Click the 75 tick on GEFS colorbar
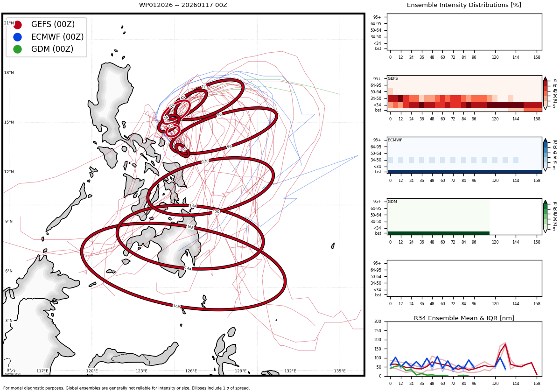 pyautogui.click(x=555, y=81)
